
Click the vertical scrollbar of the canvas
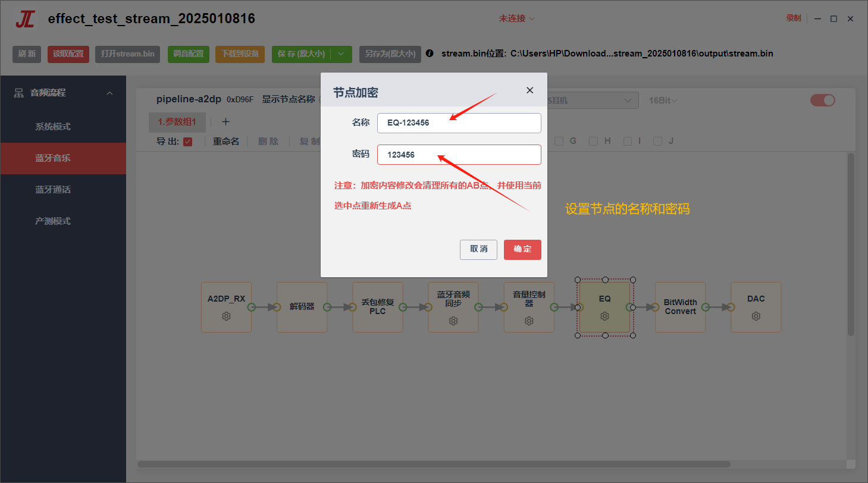click(x=851, y=244)
